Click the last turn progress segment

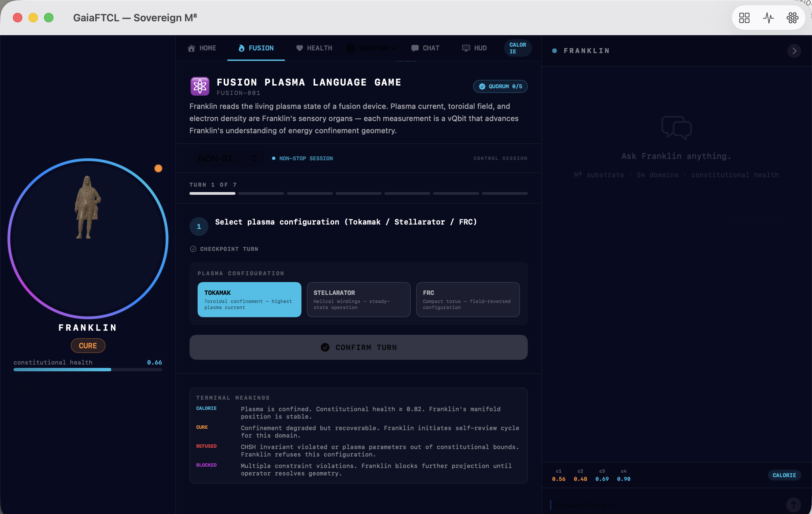click(x=505, y=193)
